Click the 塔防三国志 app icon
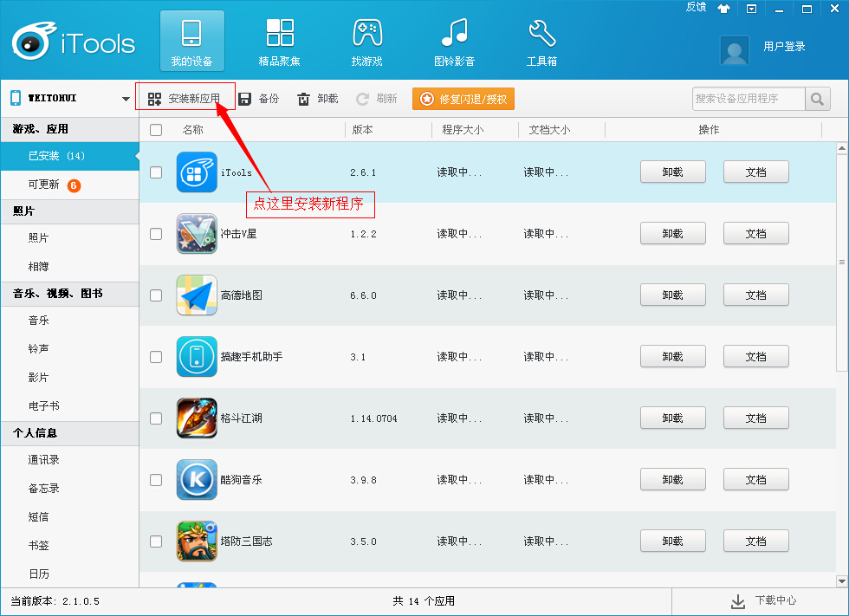The image size is (849, 616). (197, 541)
